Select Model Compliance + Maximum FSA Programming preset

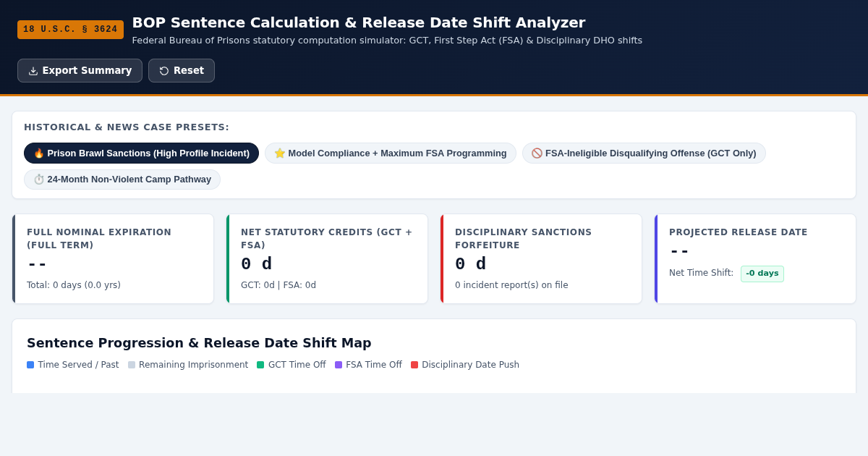pos(391,153)
